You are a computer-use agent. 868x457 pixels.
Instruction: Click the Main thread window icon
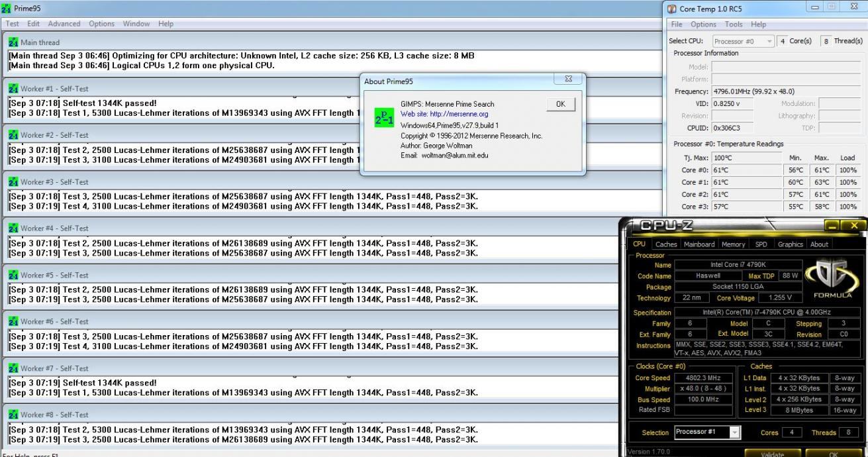(13, 42)
